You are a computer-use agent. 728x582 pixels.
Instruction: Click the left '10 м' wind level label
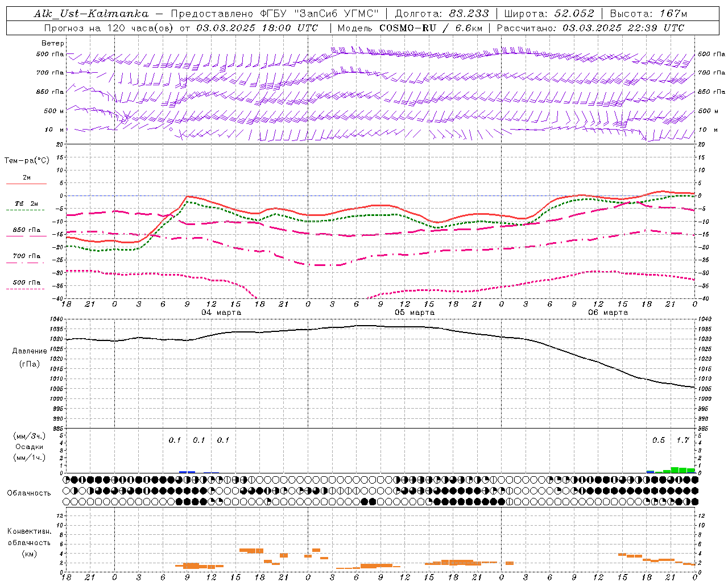[x=54, y=130]
